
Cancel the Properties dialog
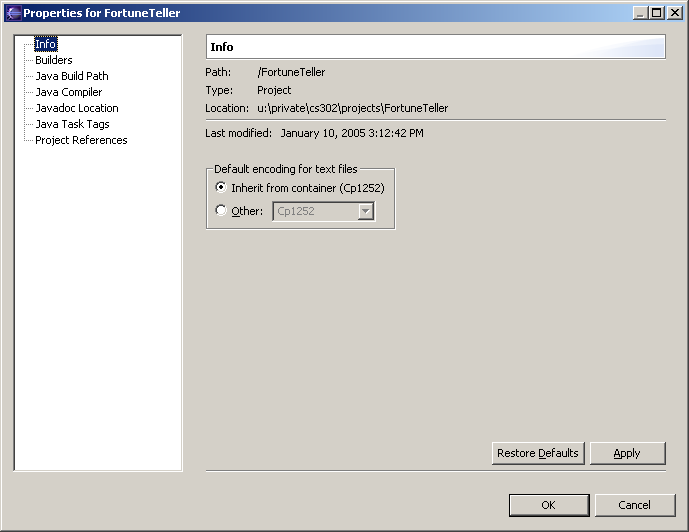(x=635, y=505)
